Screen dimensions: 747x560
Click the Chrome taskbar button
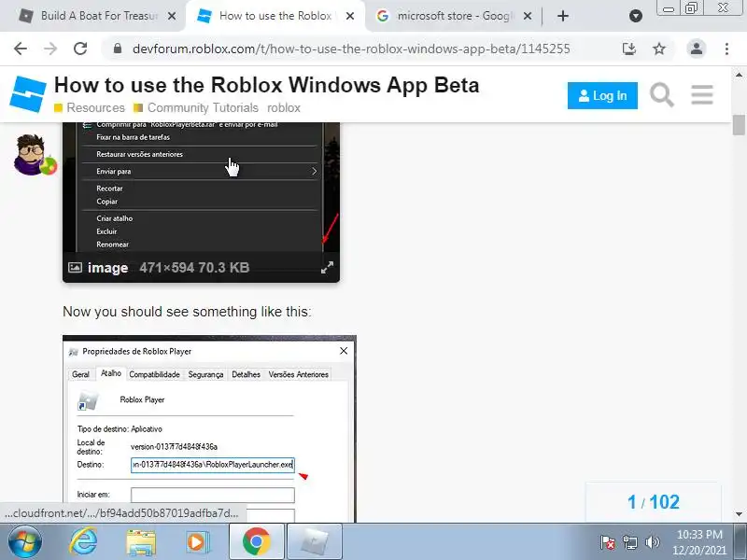coord(257,542)
